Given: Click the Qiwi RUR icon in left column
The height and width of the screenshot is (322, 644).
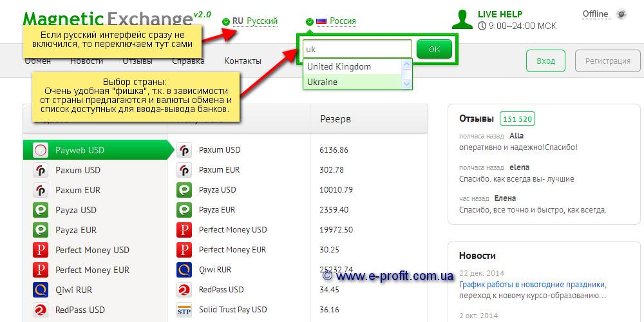Looking at the screenshot, I should 40,290.
